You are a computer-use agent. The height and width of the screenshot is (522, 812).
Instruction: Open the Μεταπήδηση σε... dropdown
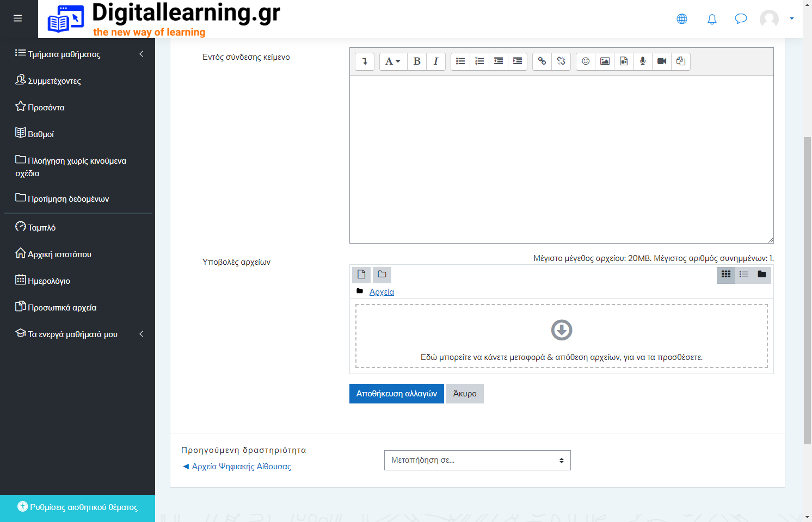coord(477,460)
